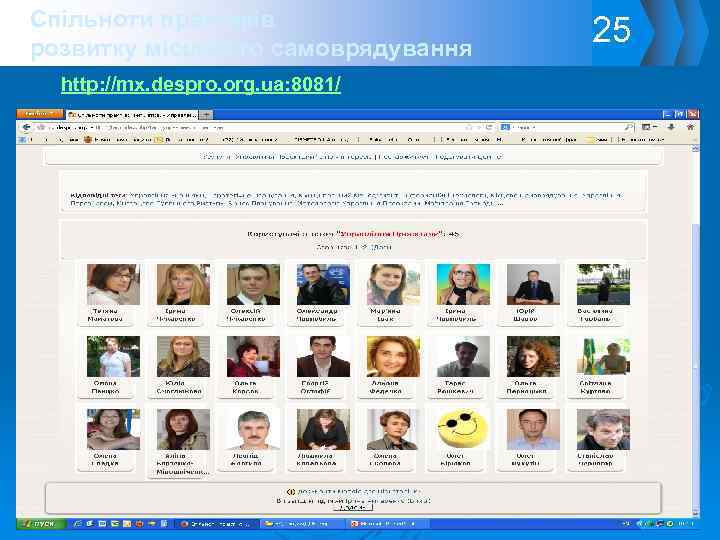Viewport: 720px width, 540px height.
Task: Click the Windows Start button 'пуск'
Action: click(41, 523)
